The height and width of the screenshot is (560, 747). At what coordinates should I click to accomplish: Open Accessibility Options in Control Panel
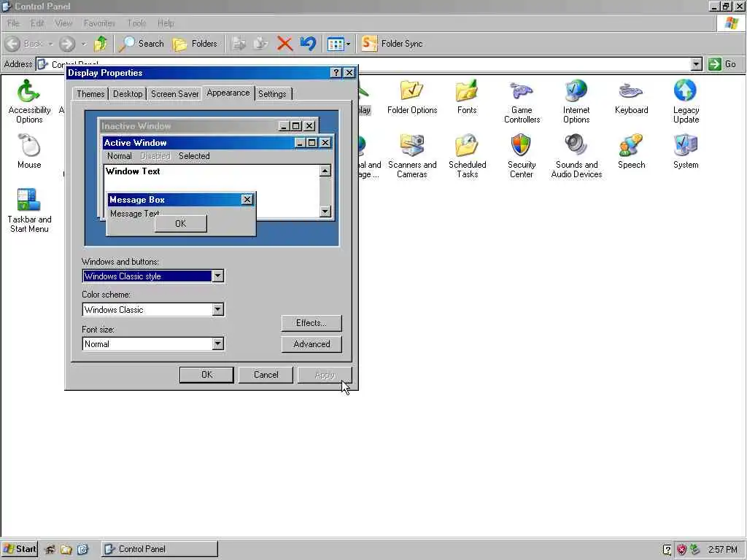[29, 101]
